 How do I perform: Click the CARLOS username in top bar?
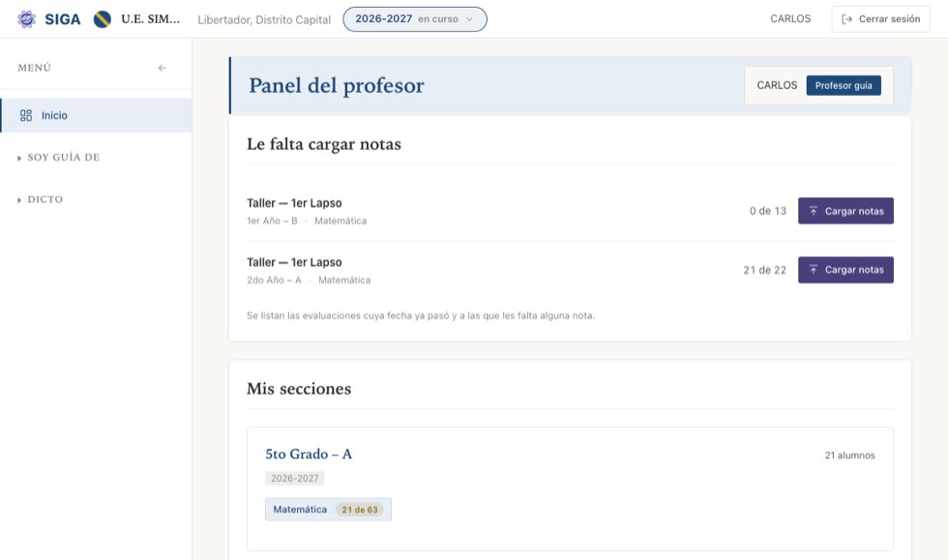790,18
